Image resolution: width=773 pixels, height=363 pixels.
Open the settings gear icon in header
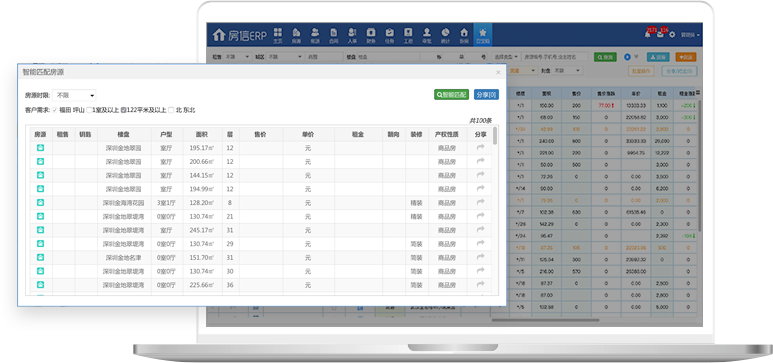click(x=672, y=35)
